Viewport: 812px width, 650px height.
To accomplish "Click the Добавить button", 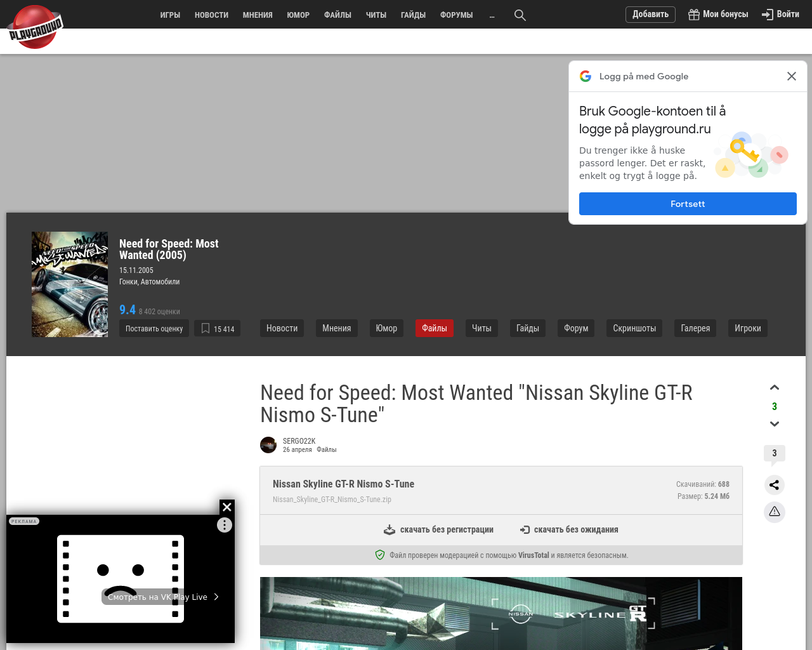I will click(x=650, y=15).
